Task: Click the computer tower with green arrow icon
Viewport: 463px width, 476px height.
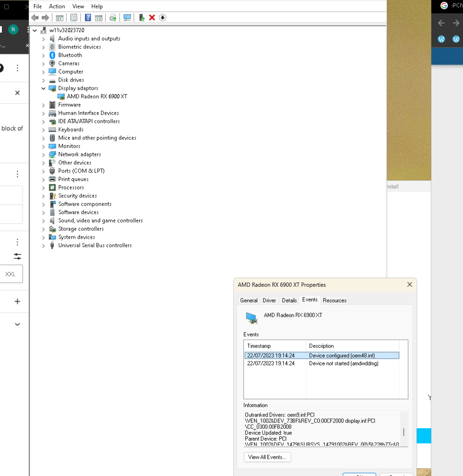Action: click(141, 18)
